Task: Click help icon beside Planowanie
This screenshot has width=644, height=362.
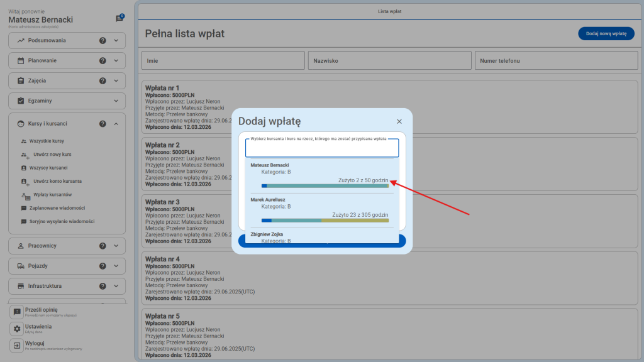Action: coord(103,61)
